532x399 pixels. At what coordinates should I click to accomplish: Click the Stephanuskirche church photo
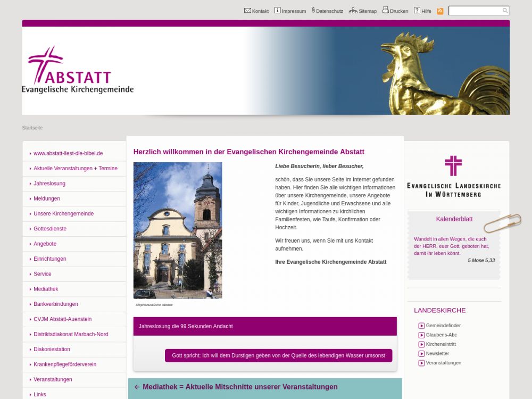pyautogui.click(x=178, y=230)
